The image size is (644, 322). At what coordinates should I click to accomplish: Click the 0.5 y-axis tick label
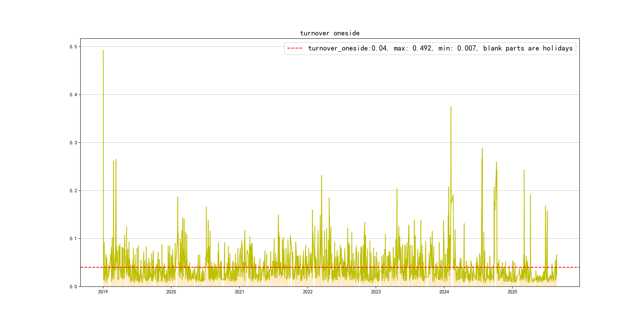point(73,47)
